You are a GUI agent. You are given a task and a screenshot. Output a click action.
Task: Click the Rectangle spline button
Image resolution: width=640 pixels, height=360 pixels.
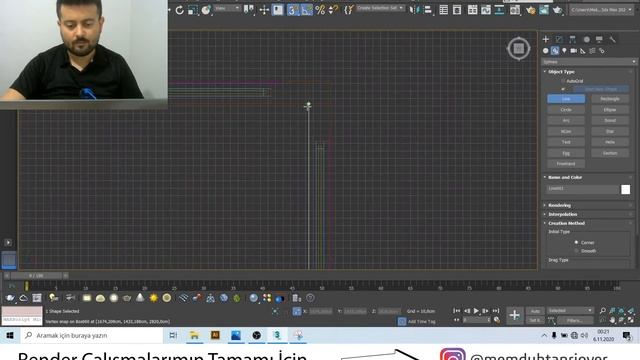610,99
